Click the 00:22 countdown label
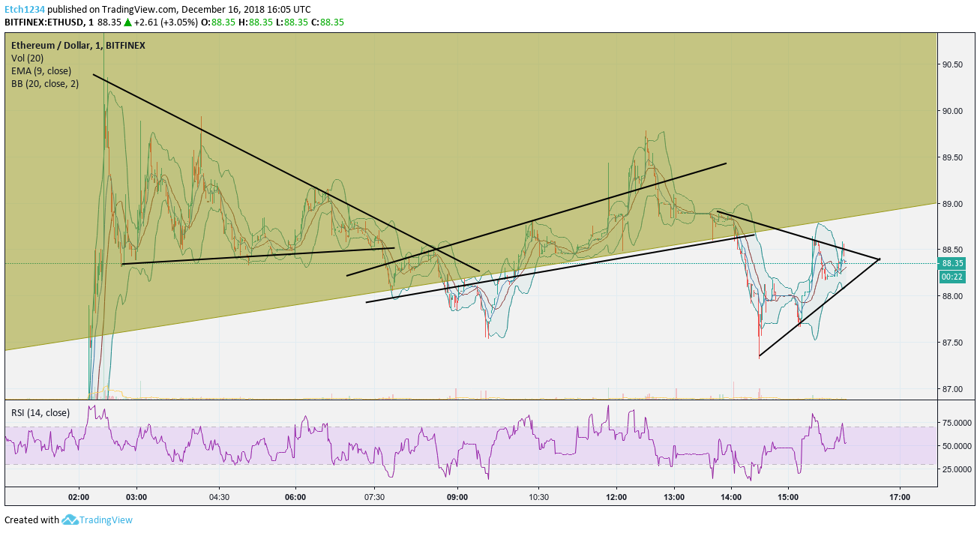 click(x=952, y=277)
